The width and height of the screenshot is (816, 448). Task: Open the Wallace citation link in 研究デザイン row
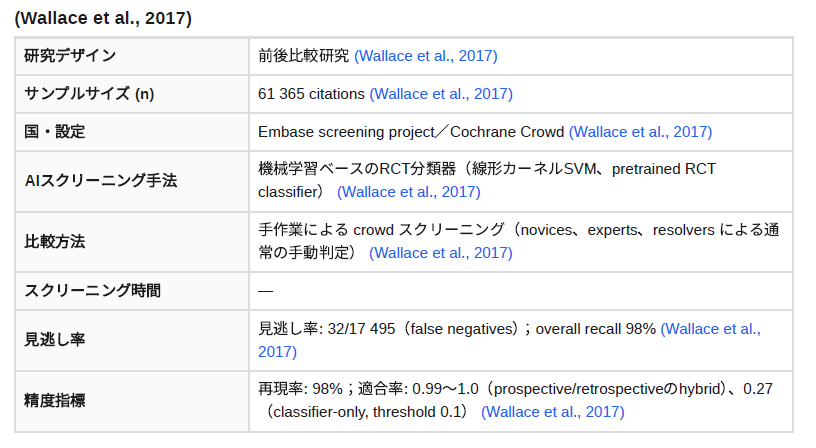(426, 56)
